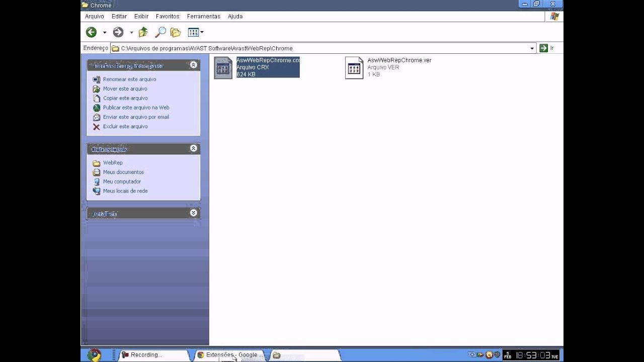Open Meus locais de rede link
644x362 pixels.
point(125,191)
